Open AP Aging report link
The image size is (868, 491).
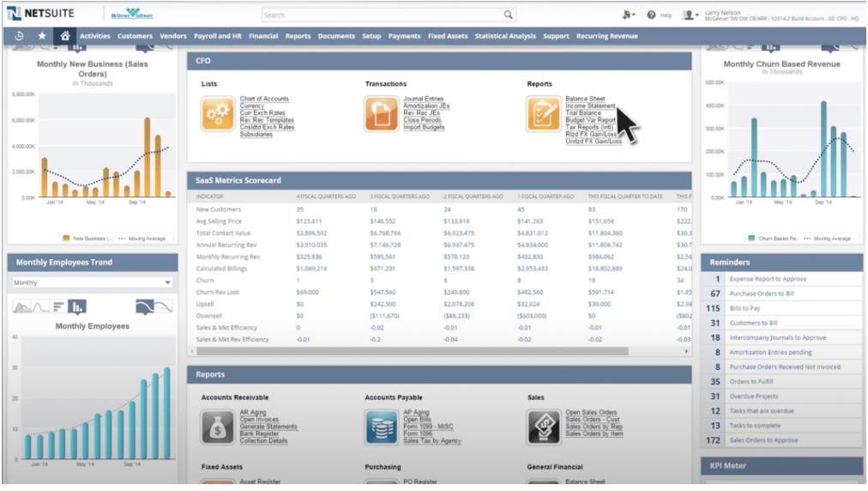click(416, 412)
